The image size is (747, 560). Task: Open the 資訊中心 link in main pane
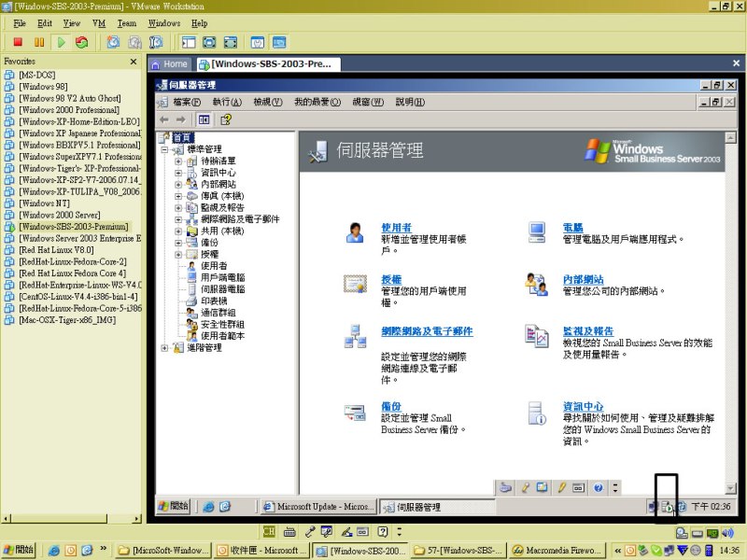(583, 407)
